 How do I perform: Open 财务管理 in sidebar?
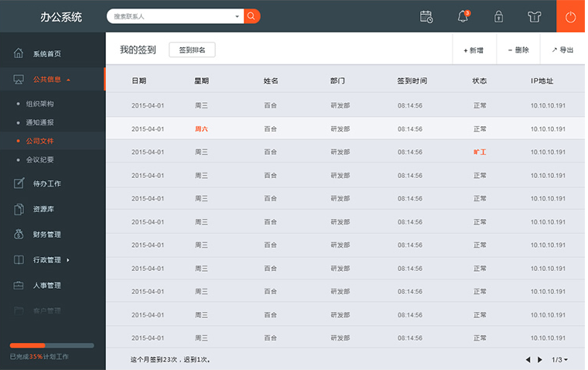point(47,235)
